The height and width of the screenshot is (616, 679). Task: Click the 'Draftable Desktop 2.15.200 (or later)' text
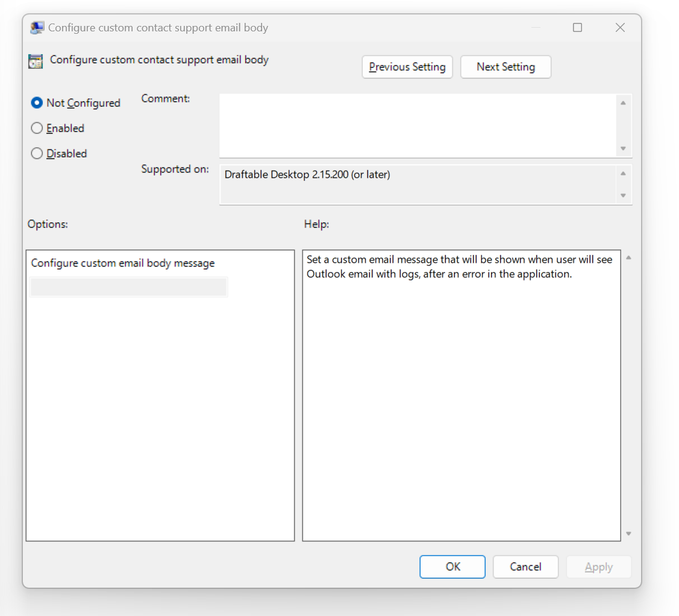pos(307,175)
